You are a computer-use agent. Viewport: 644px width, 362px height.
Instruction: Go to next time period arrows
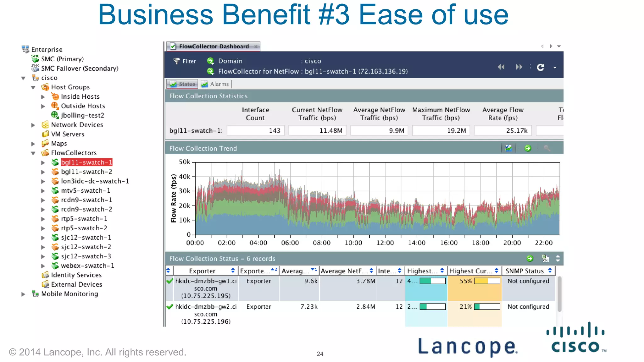tap(519, 67)
